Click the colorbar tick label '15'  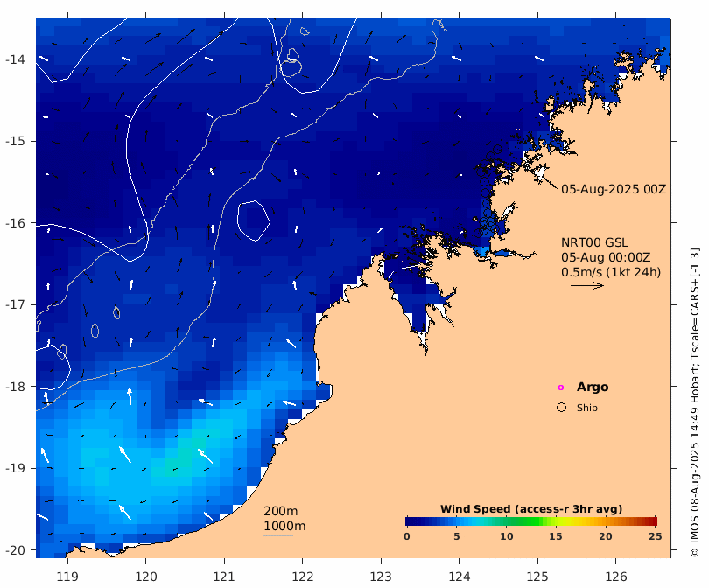click(x=556, y=536)
